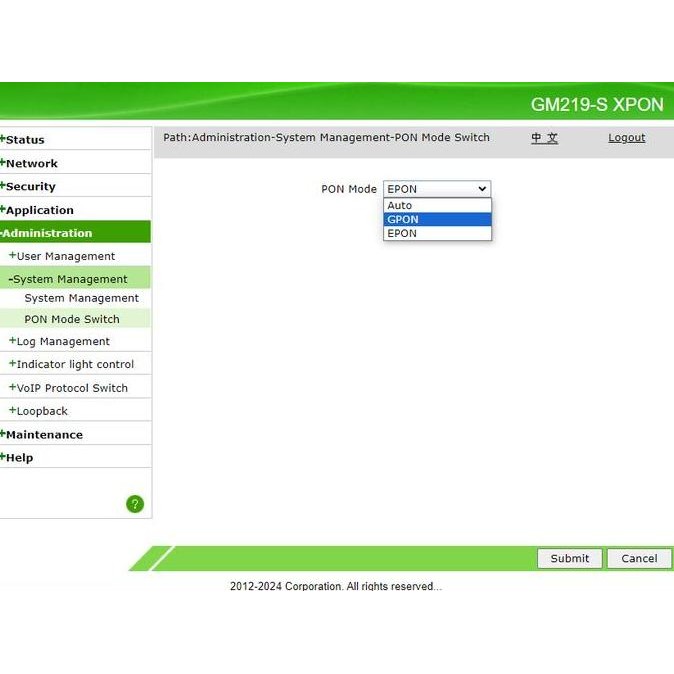Click the Cancel button
The image size is (674, 674).
638,558
